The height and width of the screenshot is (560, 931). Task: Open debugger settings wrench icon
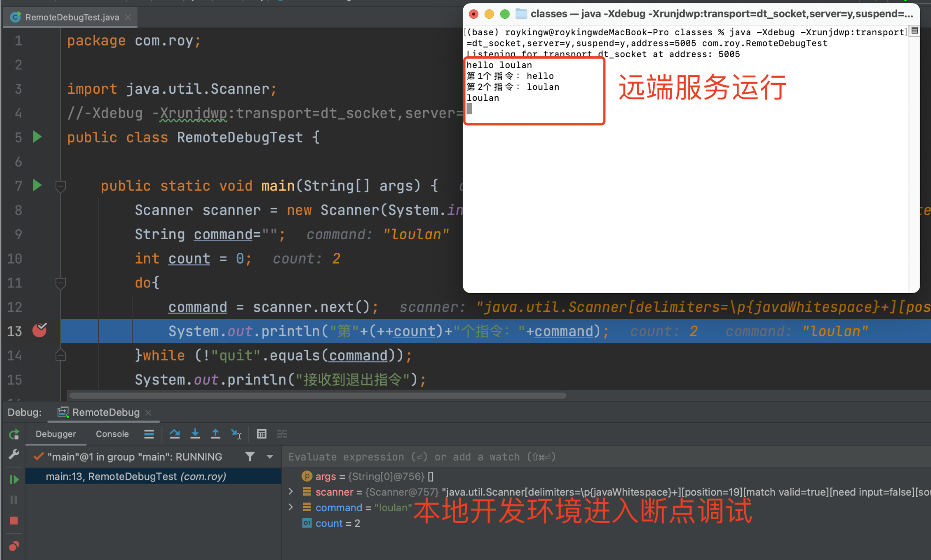point(14,454)
